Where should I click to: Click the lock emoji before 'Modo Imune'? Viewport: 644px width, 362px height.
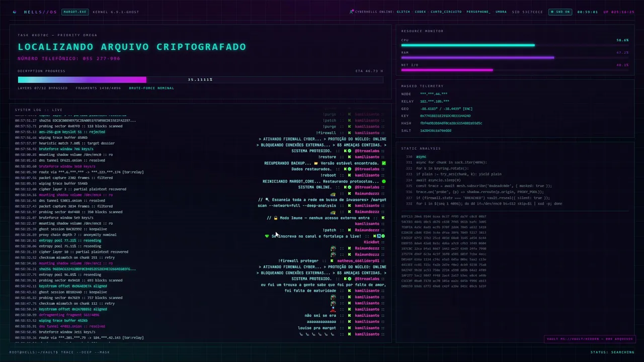coord(275,218)
